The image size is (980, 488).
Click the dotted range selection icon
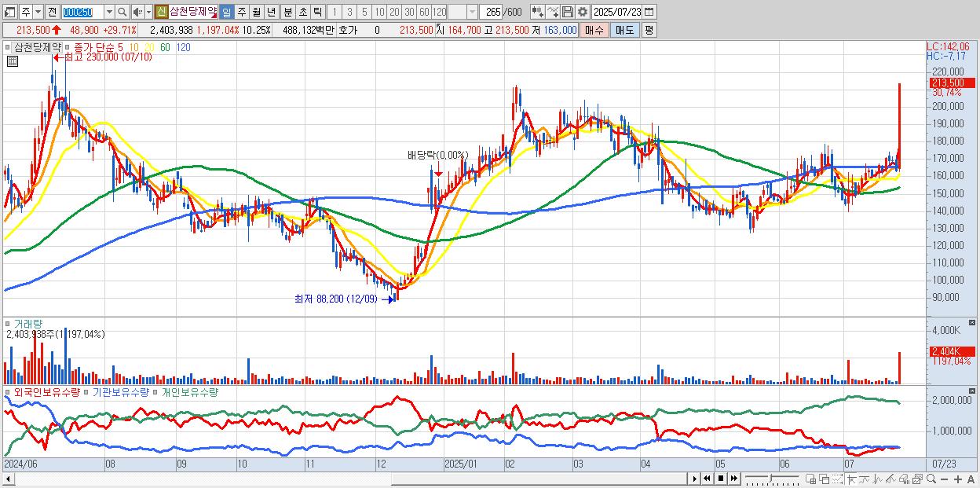[837, 479]
